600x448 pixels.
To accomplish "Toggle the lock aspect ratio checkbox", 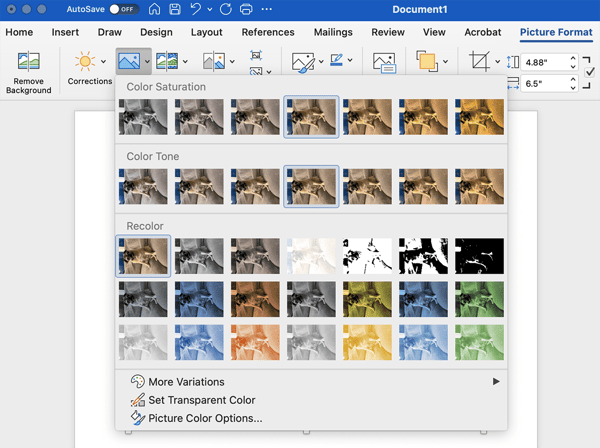I will coord(590,72).
